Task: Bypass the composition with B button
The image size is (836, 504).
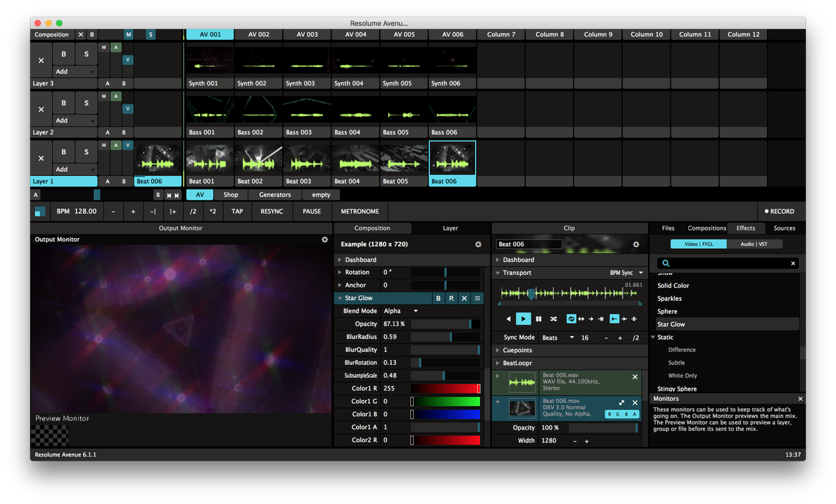Action: pos(92,35)
